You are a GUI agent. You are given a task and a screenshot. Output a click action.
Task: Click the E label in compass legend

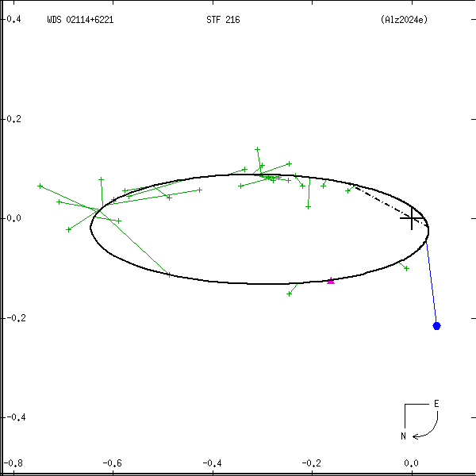click(436, 404)
